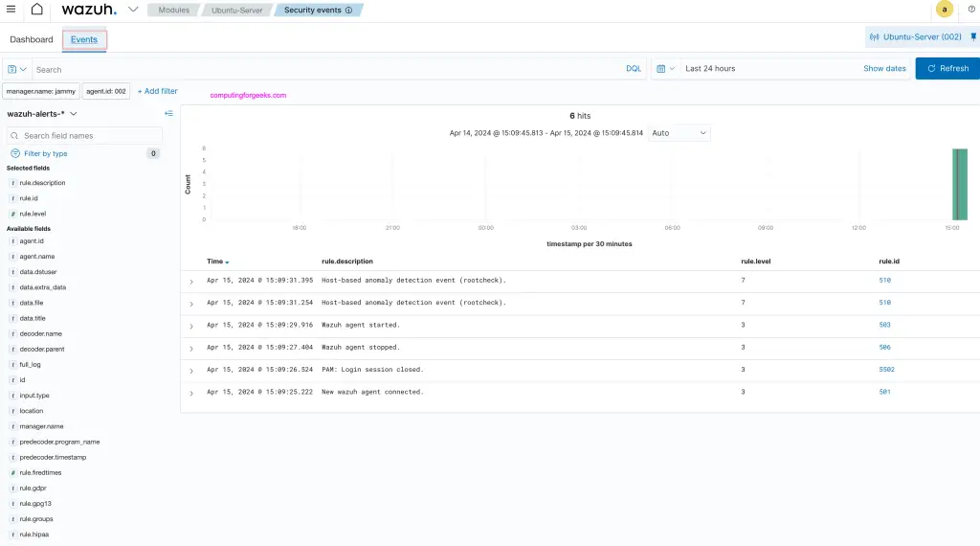Click the full_log field

(30, 365)
